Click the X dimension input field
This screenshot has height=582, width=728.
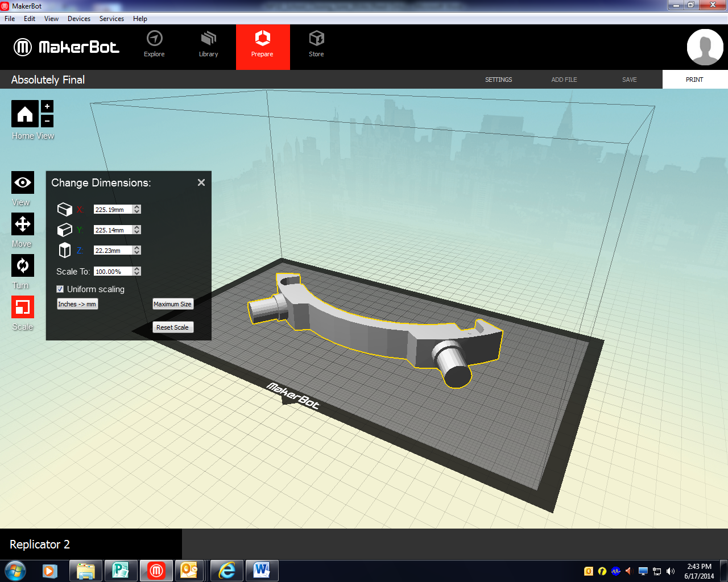click(113, 209)
